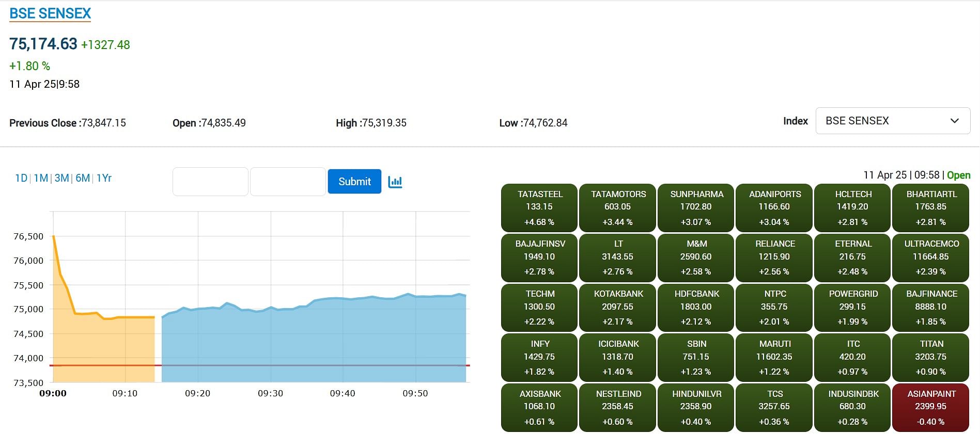
Task: Click the Open value 74,835.49
Action: click(223, 123)
